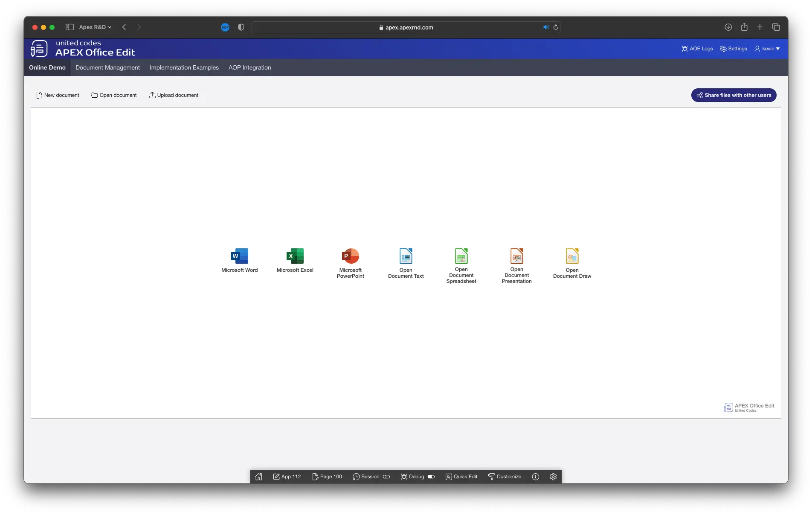
Task: Open the Safari share menu
Action: point(744,27)
